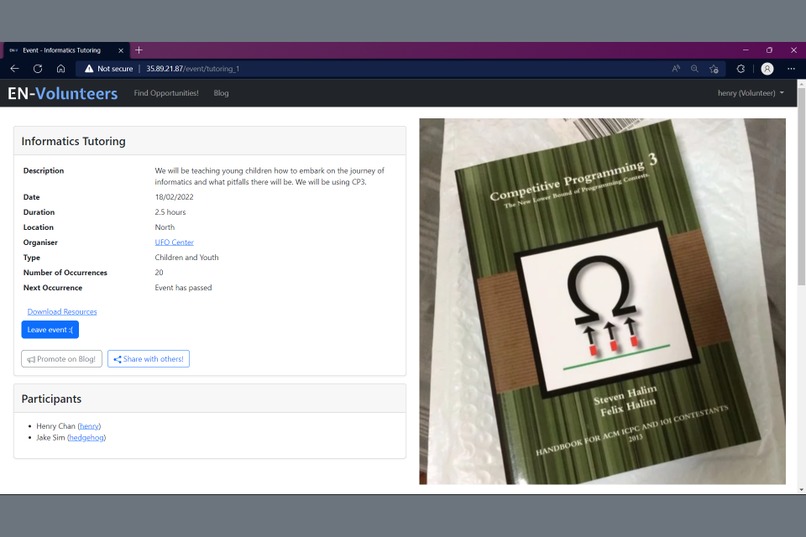Click the Promote on Blog! button
806x537 pixels.
click(x=62, y=359)
